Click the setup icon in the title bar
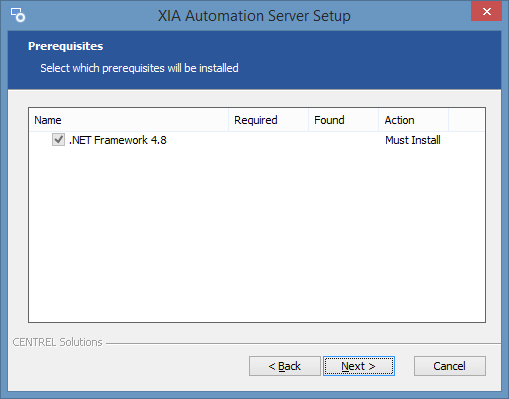Screen dimensions: 509x399 [x=18, y=15]
